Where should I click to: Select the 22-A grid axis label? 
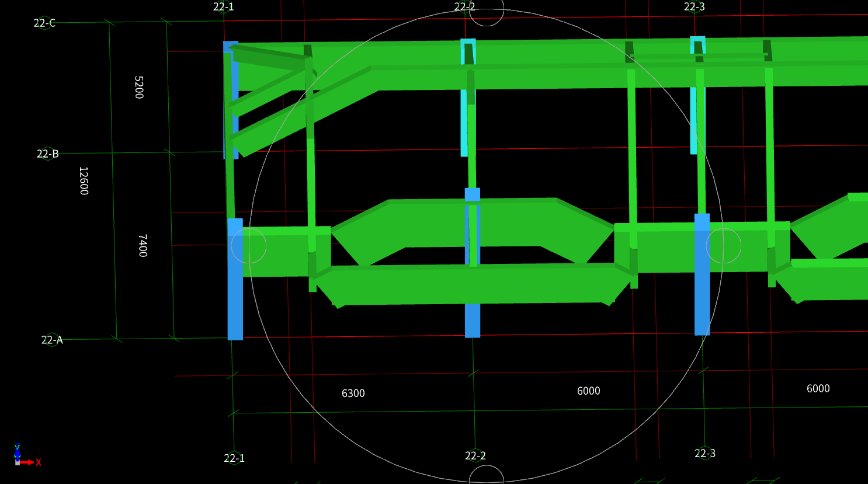(52, 340)
